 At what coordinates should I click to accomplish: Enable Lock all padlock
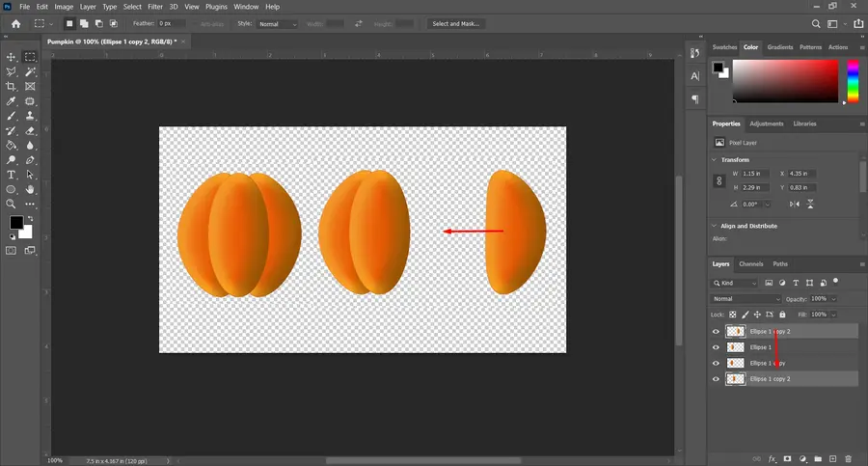coord(782,315)
